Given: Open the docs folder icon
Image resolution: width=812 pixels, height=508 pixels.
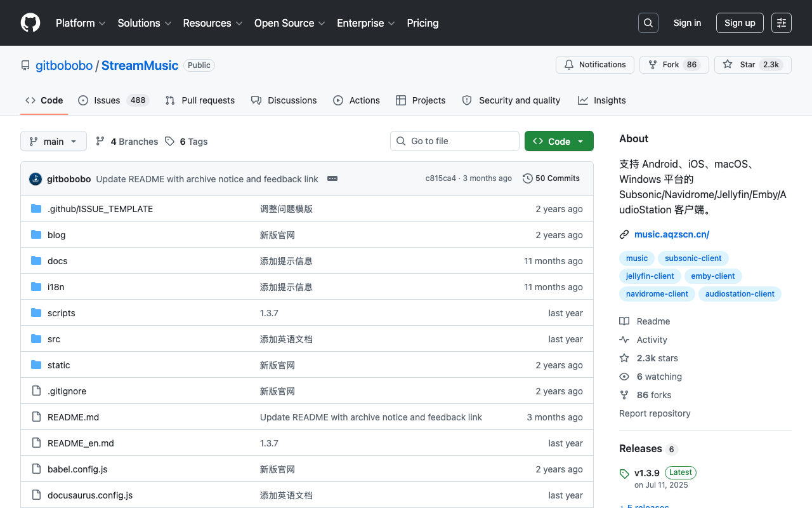Looking at the screenshot, I should click(36, 261).
